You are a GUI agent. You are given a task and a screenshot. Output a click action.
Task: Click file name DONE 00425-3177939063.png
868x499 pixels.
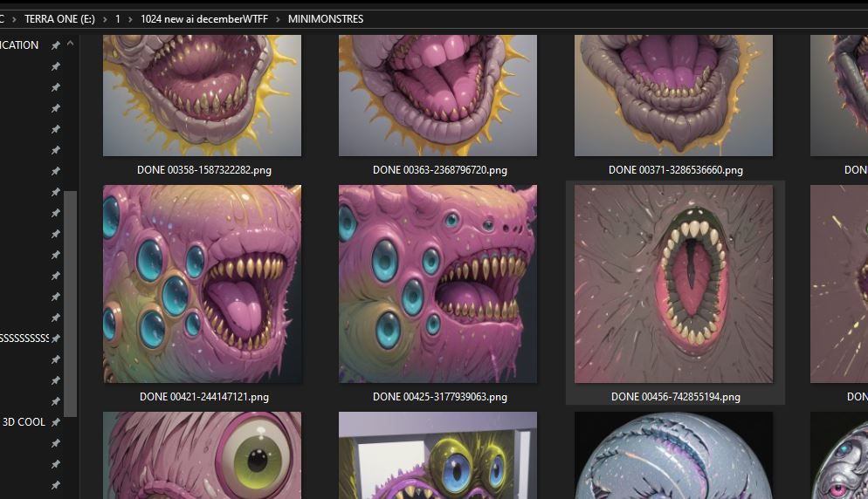pos(440,397)
